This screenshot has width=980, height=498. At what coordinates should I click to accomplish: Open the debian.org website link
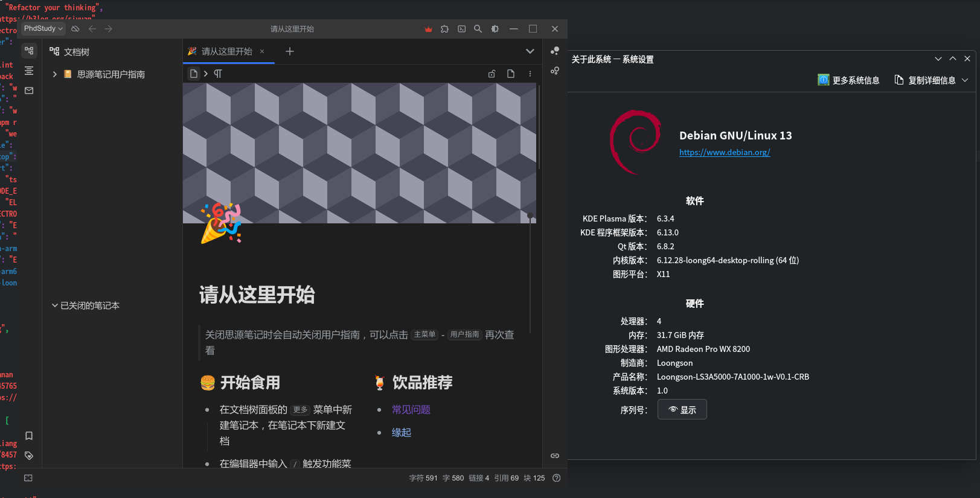coord(725,153)
